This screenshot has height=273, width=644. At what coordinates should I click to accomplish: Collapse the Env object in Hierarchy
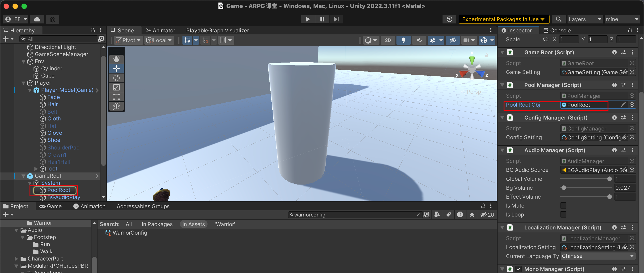23,61
